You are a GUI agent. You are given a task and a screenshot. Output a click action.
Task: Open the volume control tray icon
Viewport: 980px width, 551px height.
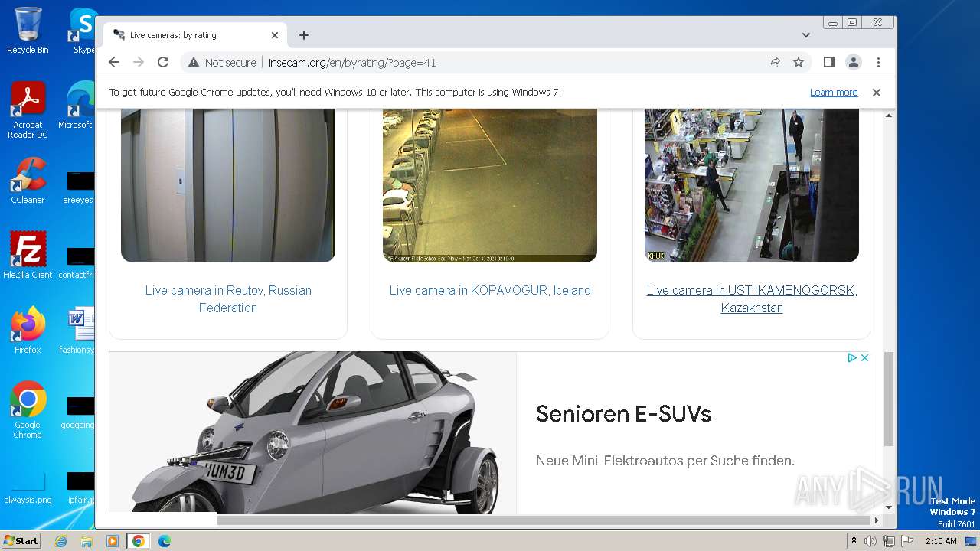(871, 541)
